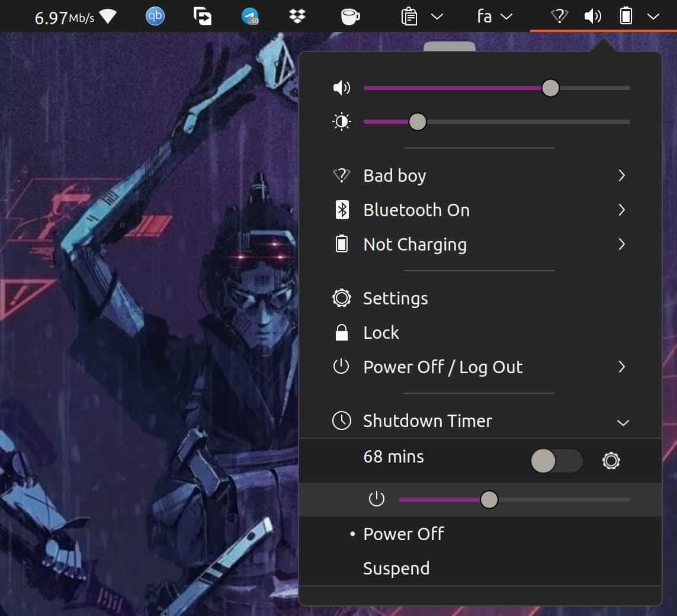
Task: Click the power icon beside Power Off / Log Out
Action: click(x=341, y=367)
